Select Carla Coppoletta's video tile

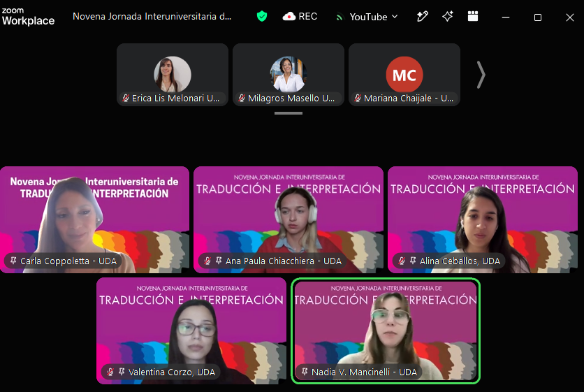94,219
